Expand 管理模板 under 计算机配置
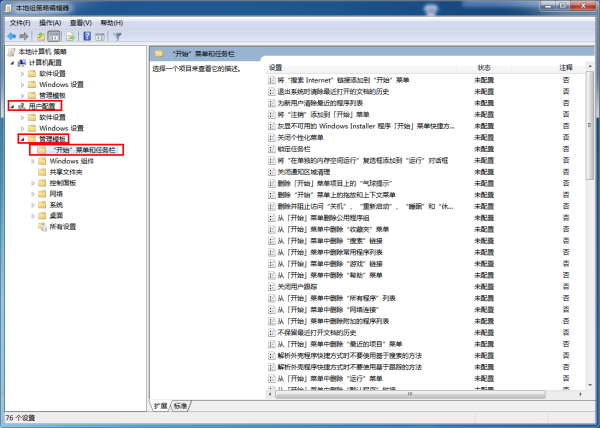This screenshot has width=600, height=428. point(22,96)
